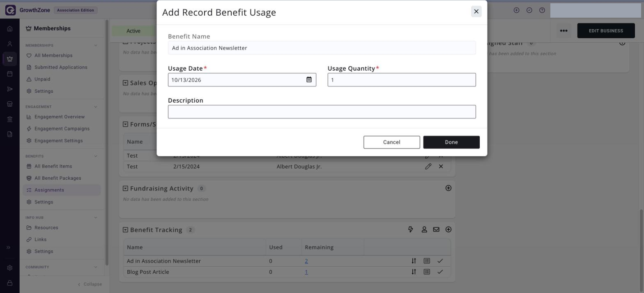Collapse the Forms/S section

[x=125, y=124]
